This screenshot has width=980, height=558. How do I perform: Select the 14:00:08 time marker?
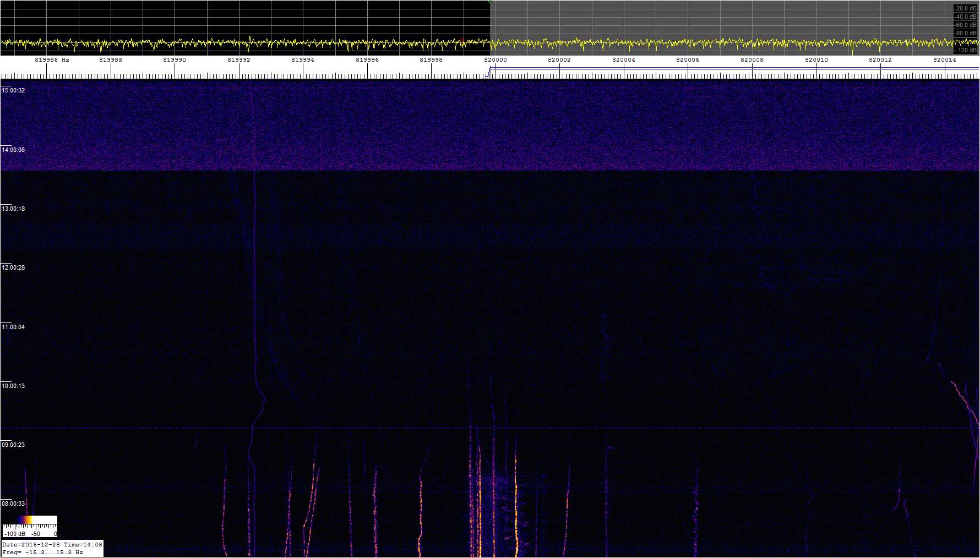(x=13, y=150)
